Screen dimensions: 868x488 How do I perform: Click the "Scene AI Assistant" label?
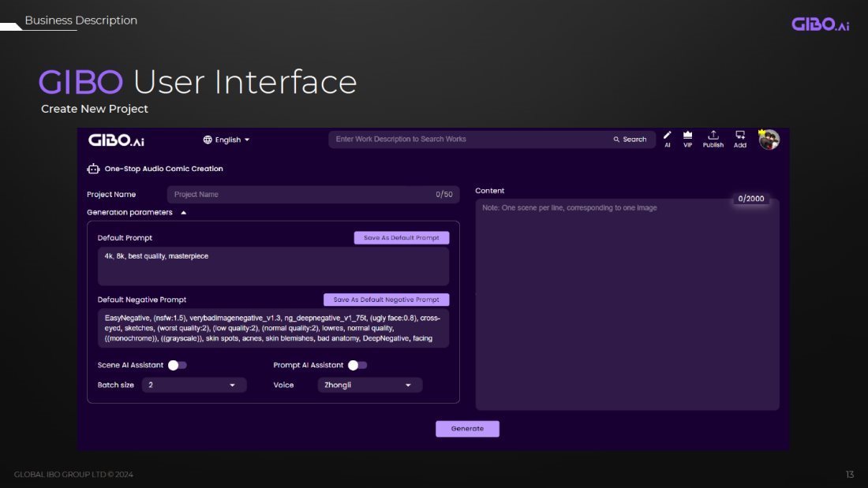(131, 365)
